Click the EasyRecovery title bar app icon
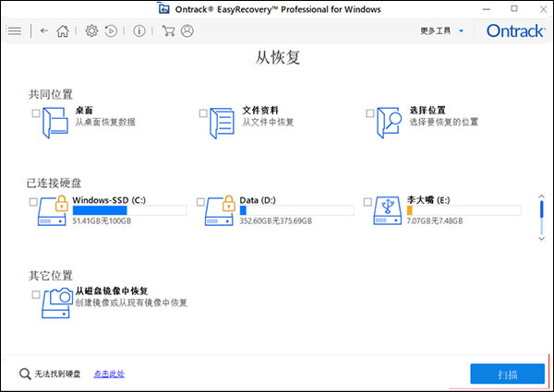 (163, 8)
